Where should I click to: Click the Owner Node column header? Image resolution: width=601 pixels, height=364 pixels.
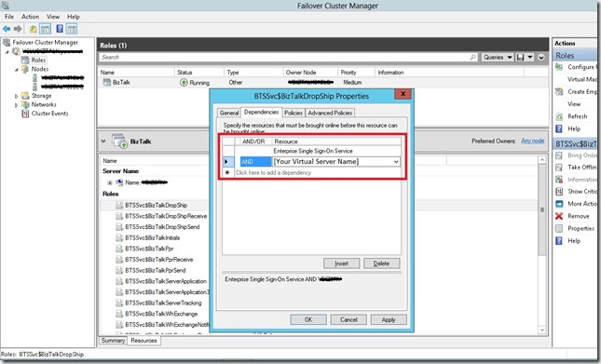coord(310,73)
